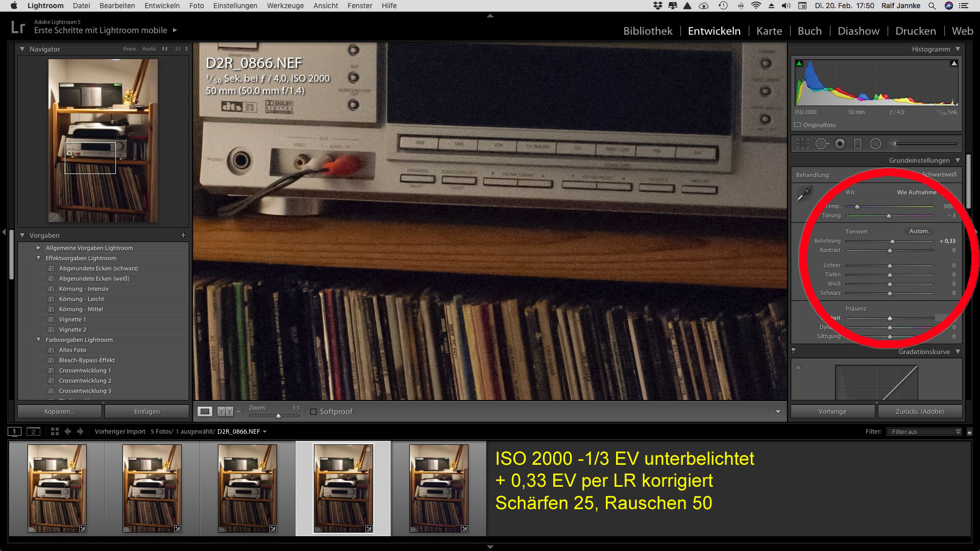The width and height of the screenshot is (980, 551).
Task: Click the Temp. slider handle
Action: point(857,207)
